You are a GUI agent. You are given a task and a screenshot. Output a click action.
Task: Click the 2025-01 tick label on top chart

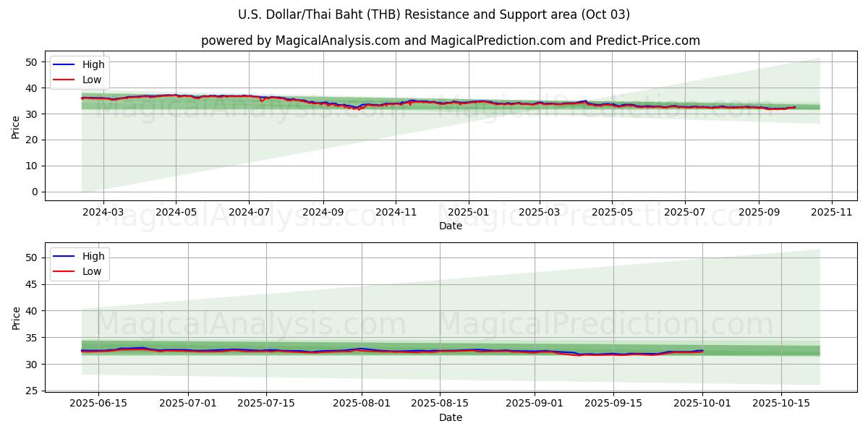[x=468, y=213]
